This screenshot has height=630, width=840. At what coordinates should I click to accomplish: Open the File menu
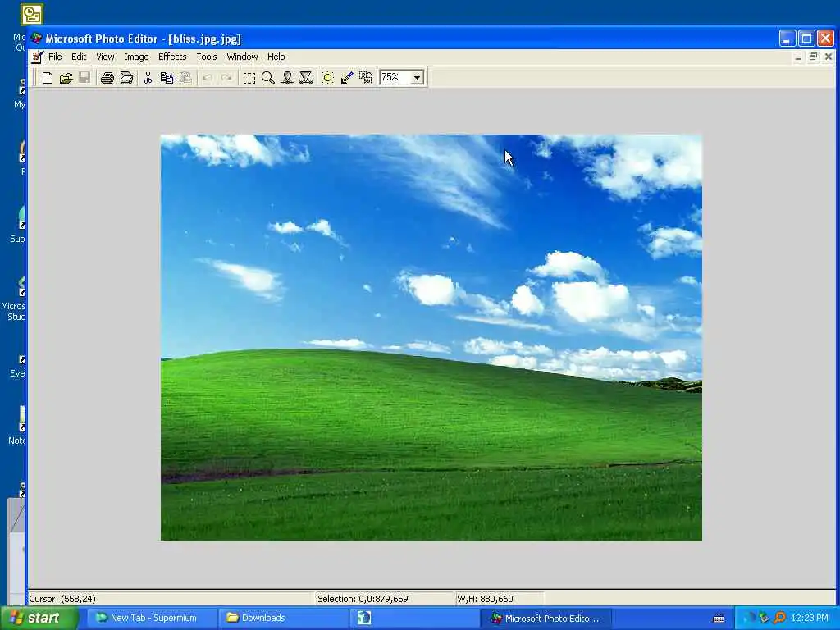(55, 57)
